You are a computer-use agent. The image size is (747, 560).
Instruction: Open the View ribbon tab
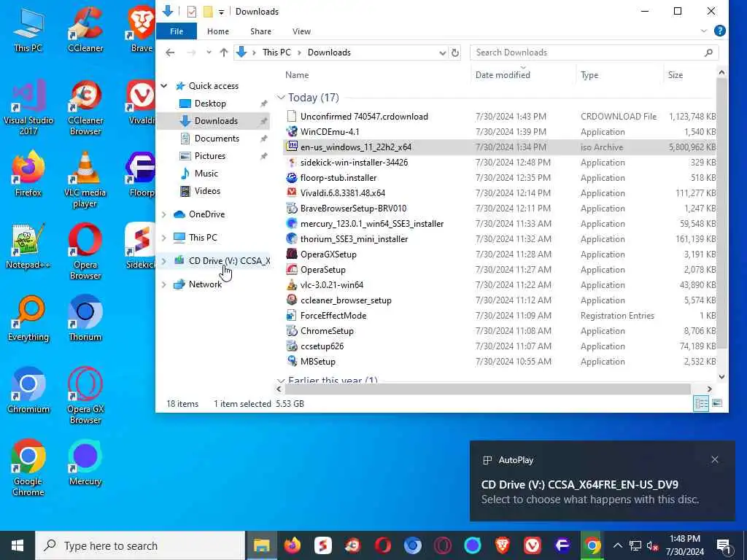pos(301,31)
